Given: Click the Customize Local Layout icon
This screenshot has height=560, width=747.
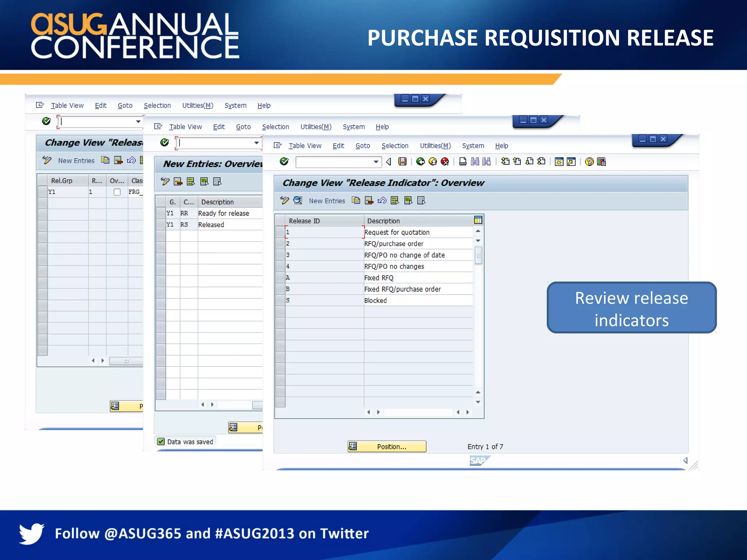Looking at the screenshot, I should (x=601, y=162).
